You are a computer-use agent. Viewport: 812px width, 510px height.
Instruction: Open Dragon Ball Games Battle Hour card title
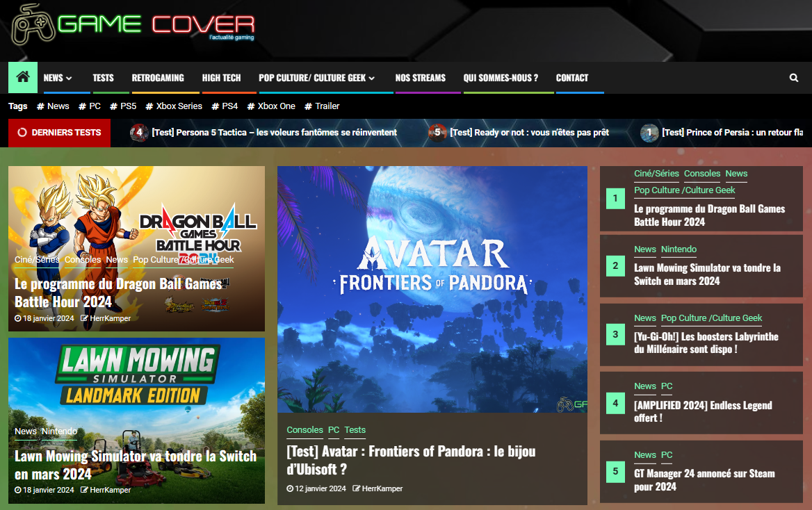pyautogui.click(x=119, y=293)
